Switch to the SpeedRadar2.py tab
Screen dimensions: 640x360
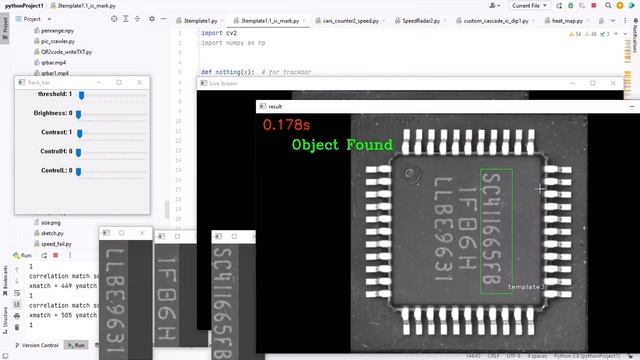[x=420, y=20]
